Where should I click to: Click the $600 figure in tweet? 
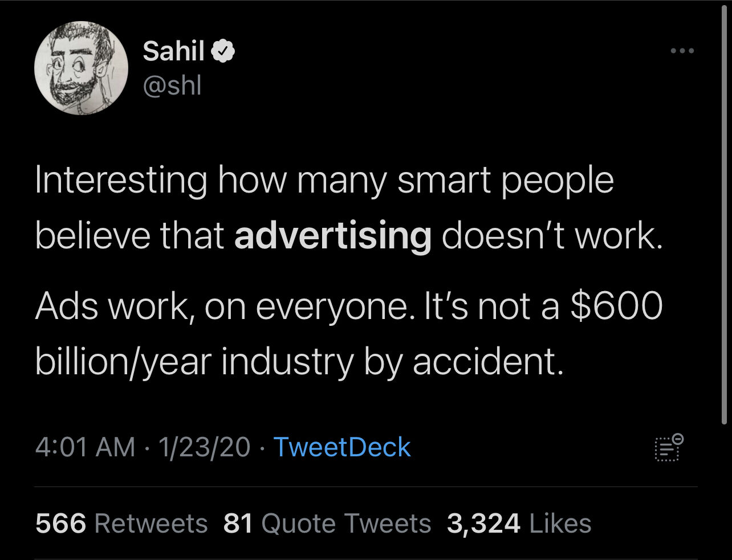pyautogui.click(x=617, y=306)
